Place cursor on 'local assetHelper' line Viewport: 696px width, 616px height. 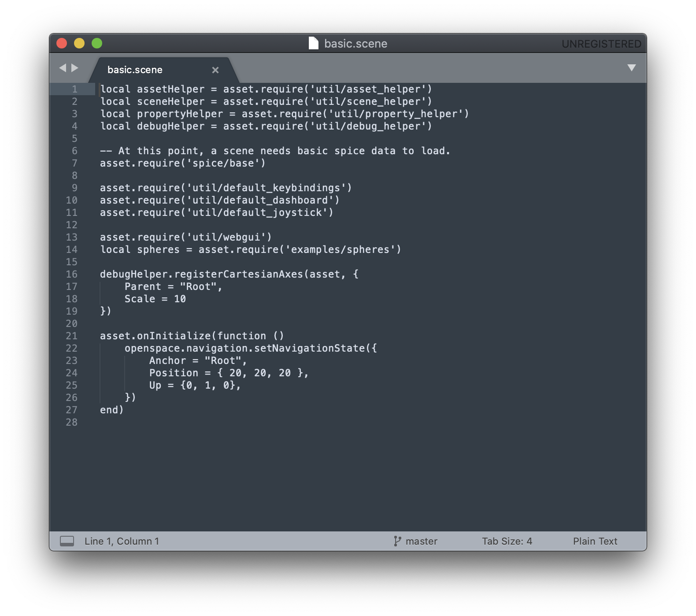point(266,89)
